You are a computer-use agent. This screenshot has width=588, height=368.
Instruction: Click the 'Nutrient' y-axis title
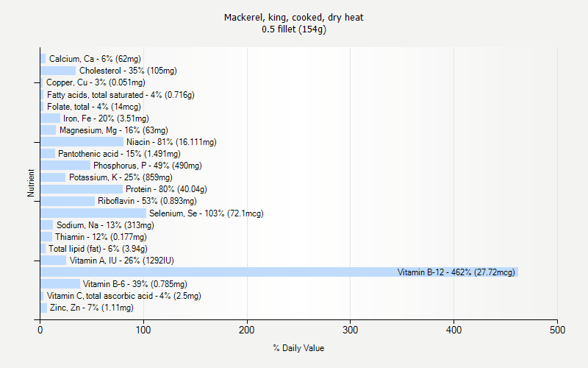click(x=31, y=183)
